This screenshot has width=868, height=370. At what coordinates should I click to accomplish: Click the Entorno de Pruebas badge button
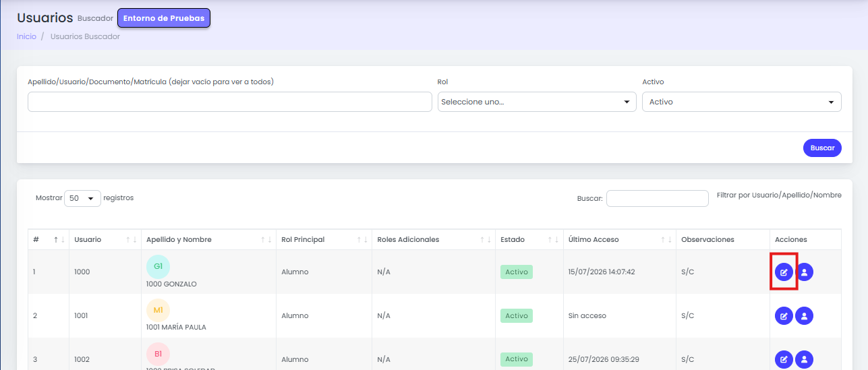coord(164,18)
